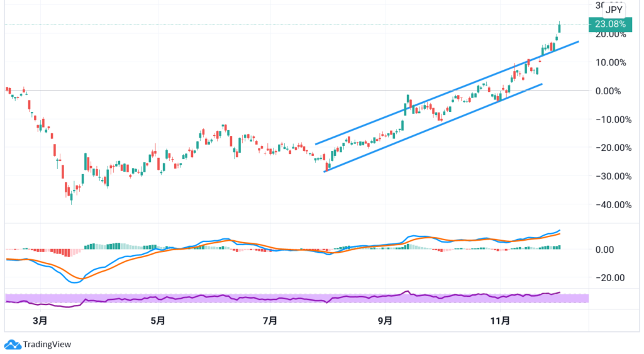Click the 7月 date marker
Screen dimensions: 644x354
tap(270, 321)
